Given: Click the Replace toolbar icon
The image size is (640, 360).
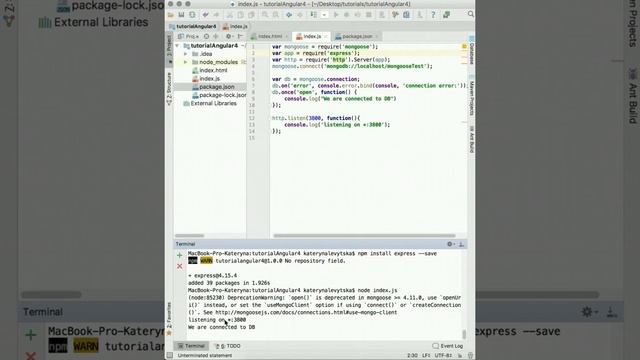Looking at the screenshot, I should 276,15.
